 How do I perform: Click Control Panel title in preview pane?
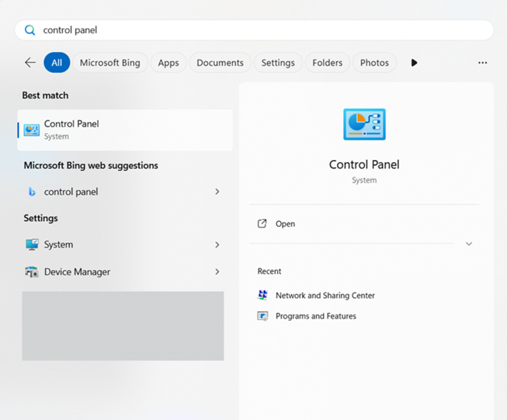[364, 164]
